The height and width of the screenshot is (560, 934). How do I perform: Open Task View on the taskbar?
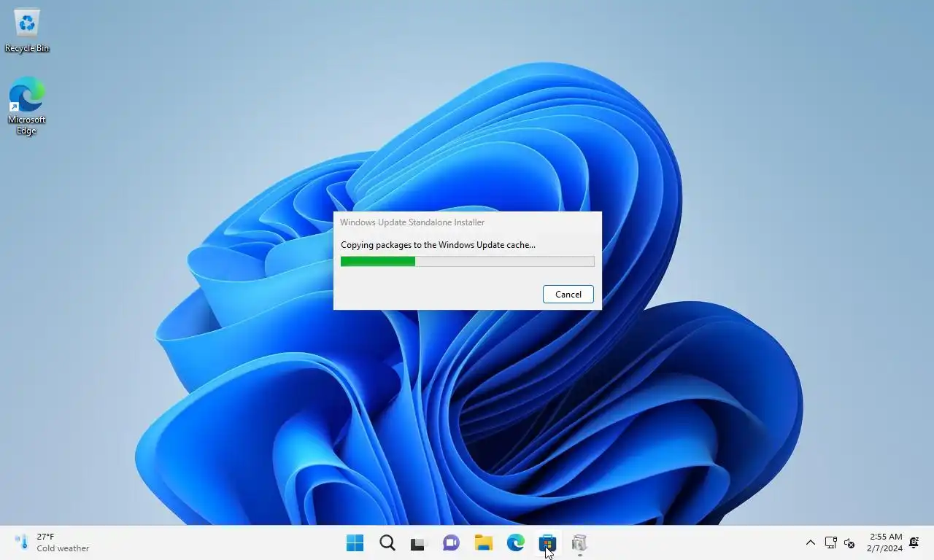tap(417, 543)
